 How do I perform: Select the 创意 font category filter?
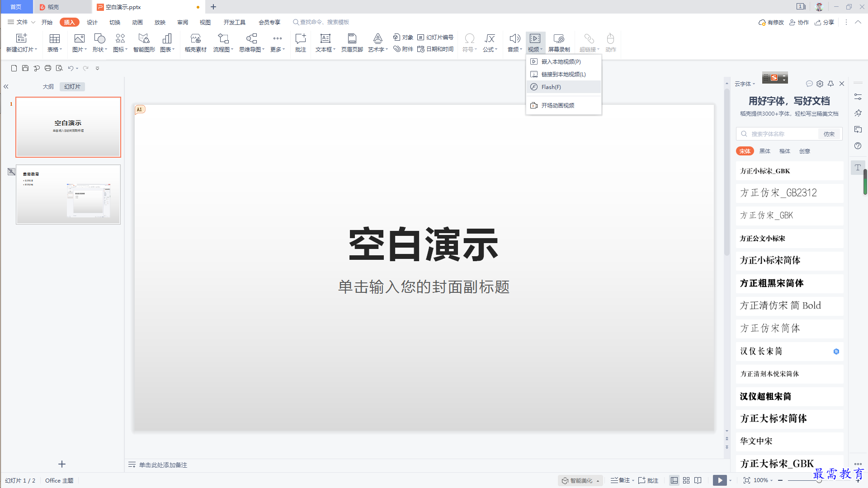point(805,151)
